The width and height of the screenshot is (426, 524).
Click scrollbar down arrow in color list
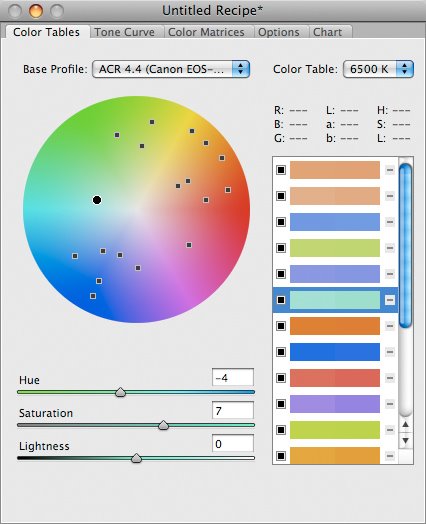click(x=406, y=440)
